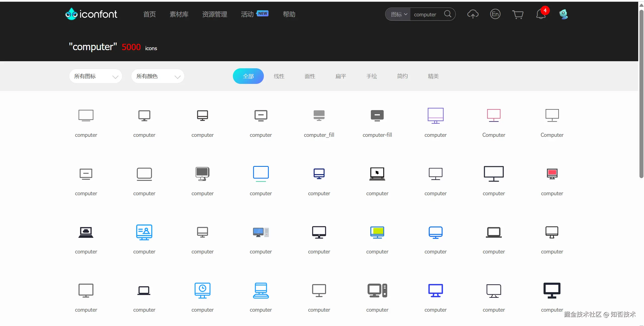
Task: Click the computer search input field
Action: click(x=426, y=14)
